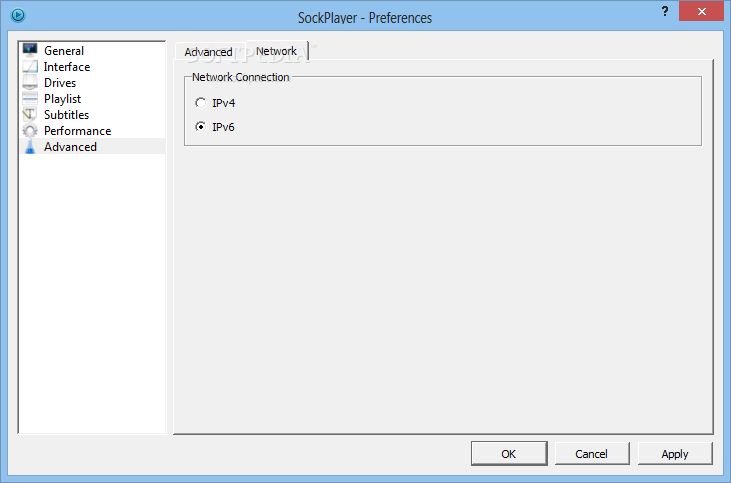This screenshot has width=731, height=483.
Task: Click the Subtitles T icon
Action: pyautogui.click(x=30, y=115)
